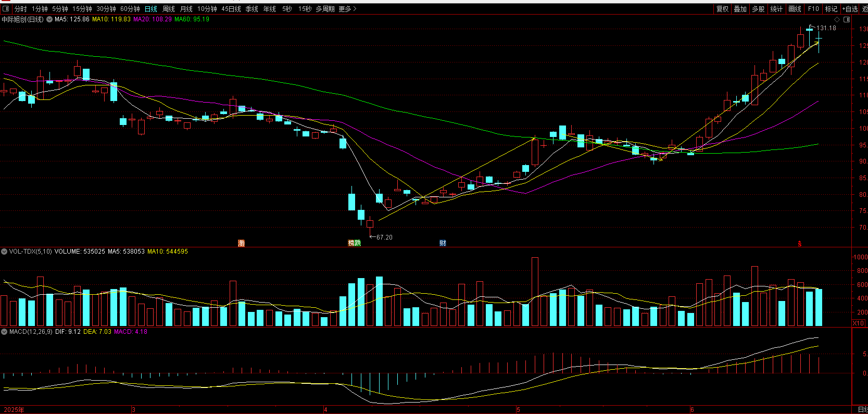Screen dimensions: 868x414
Task: Open the VOL-TDX indicator dropdown arrow
Action: [4, 252]
